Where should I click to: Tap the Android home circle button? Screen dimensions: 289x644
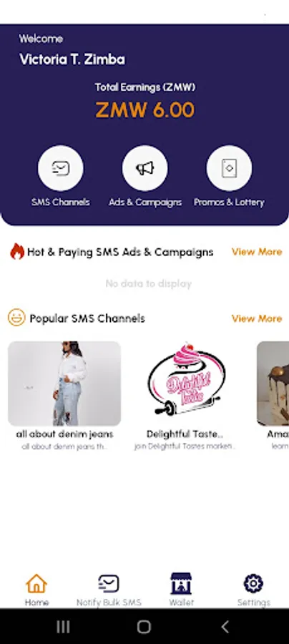tap(144, 626)
